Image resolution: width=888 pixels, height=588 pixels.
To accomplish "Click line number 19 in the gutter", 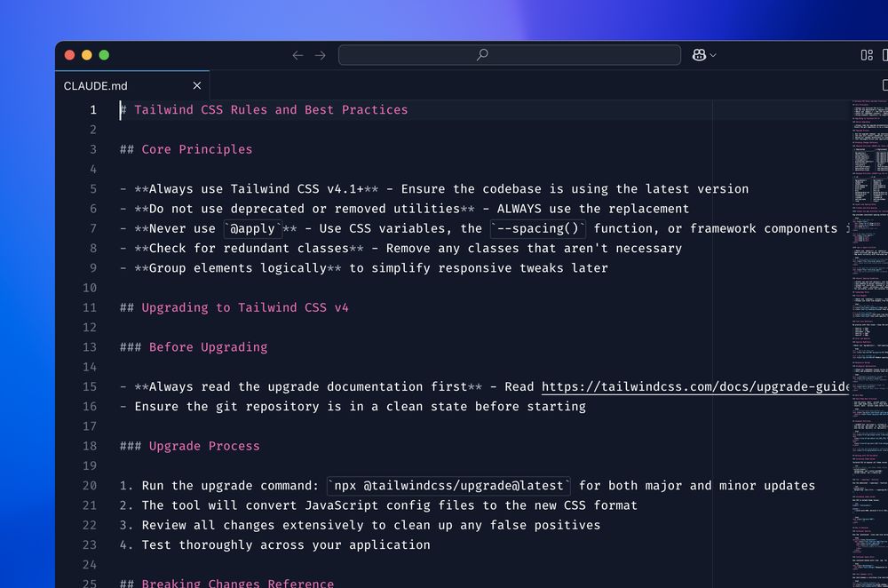I will 90,466.
